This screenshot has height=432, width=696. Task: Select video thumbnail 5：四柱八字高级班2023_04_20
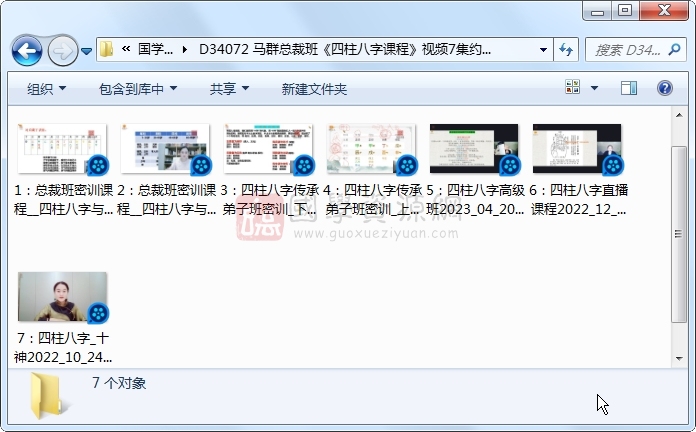click(474, 149)
